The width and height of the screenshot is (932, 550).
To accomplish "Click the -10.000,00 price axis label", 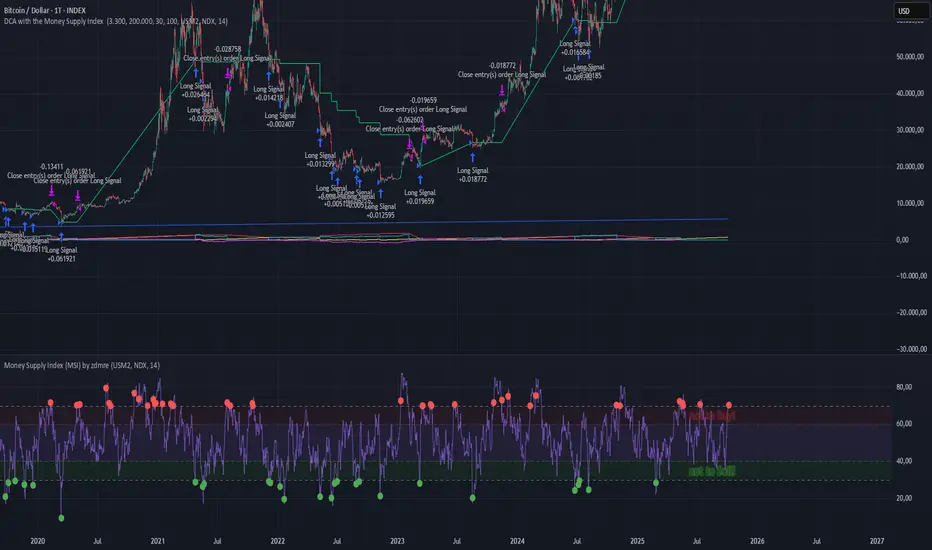I will tap(911, 276).
